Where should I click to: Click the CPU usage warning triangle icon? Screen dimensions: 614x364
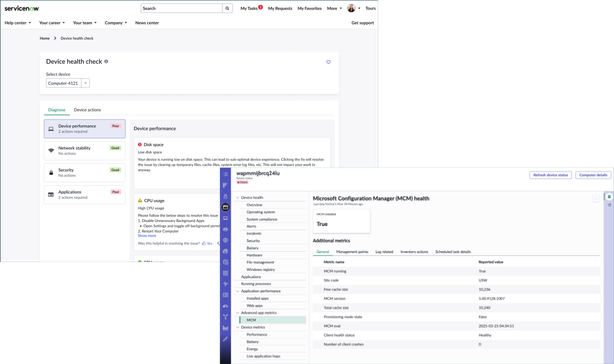(140, 200)
